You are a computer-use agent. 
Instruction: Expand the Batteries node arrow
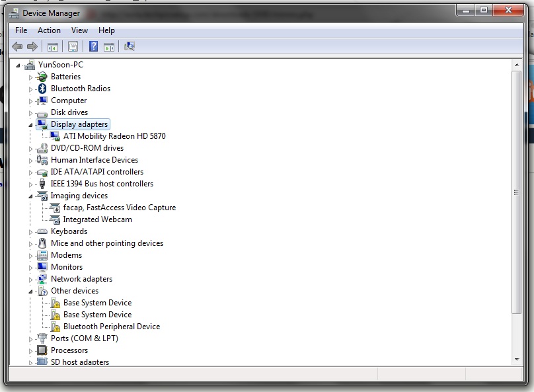tap(30, 77)
